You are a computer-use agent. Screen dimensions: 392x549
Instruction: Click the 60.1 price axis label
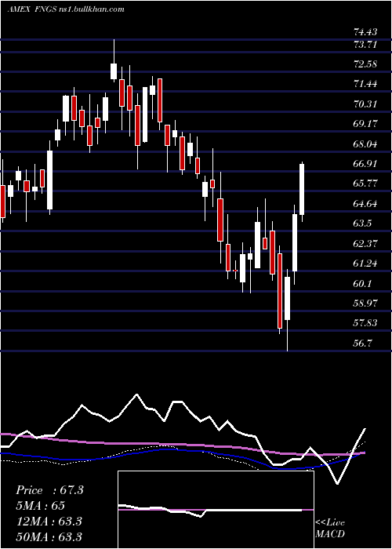[362, 283]
